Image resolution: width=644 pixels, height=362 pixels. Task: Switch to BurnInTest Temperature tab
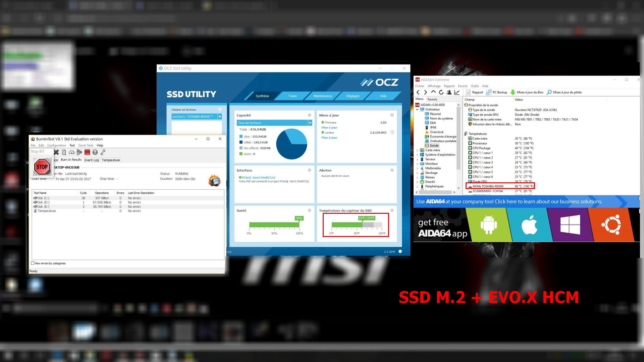tap(111, 160)
